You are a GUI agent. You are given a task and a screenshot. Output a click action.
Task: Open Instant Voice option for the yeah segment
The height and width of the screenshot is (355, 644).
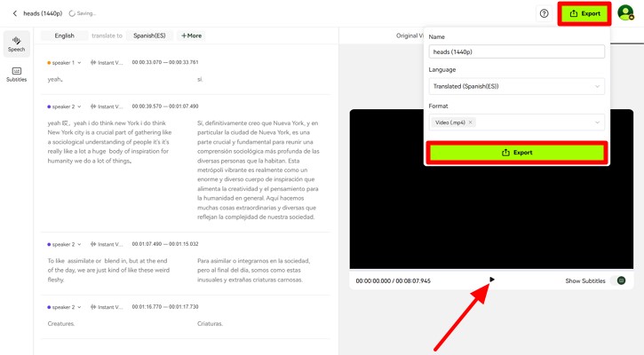107,63
